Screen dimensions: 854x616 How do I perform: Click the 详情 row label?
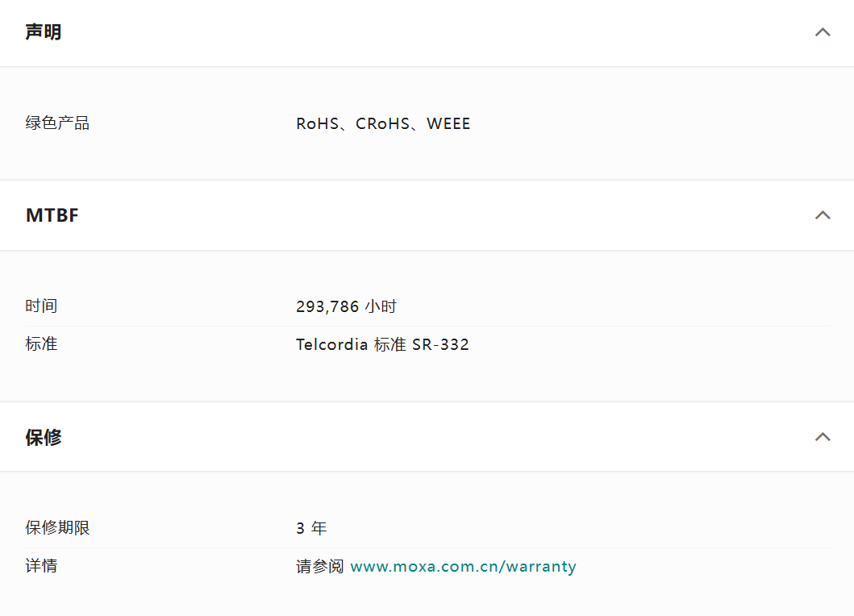(x=41, y=566)
